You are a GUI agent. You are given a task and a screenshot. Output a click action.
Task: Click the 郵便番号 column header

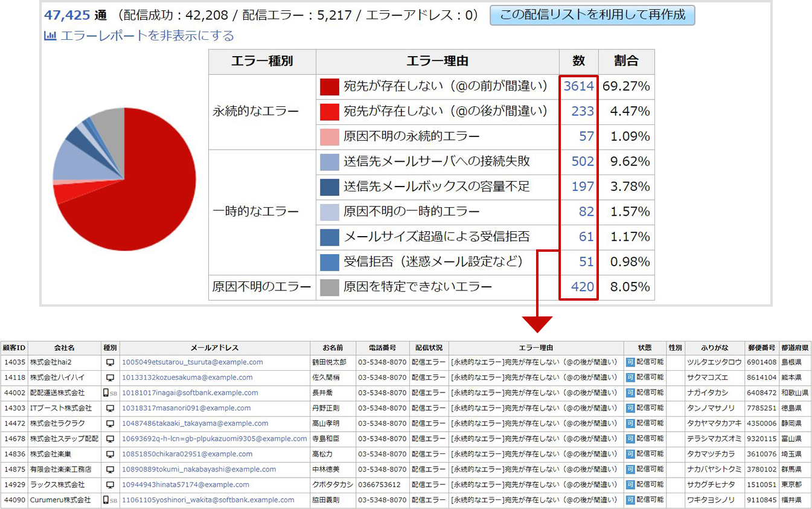[762, 348]
